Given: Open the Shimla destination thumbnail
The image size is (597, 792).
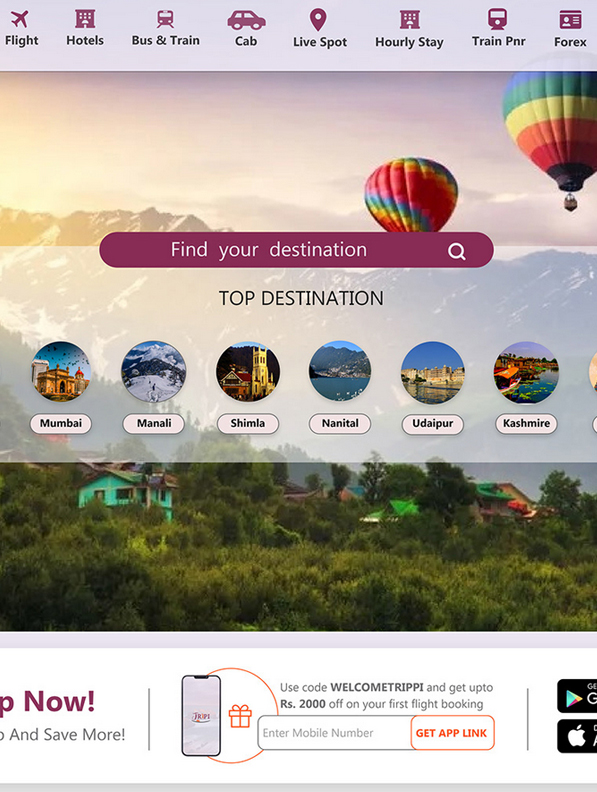Looking at the screenshot, I should pyautogui.click(x=247, y=372).
